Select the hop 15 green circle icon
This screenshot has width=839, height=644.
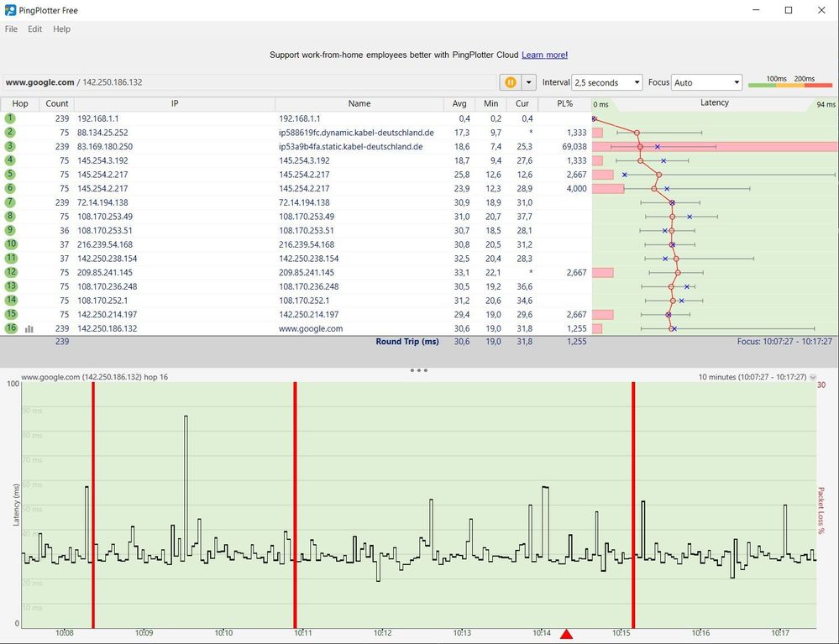click(11, 314)
